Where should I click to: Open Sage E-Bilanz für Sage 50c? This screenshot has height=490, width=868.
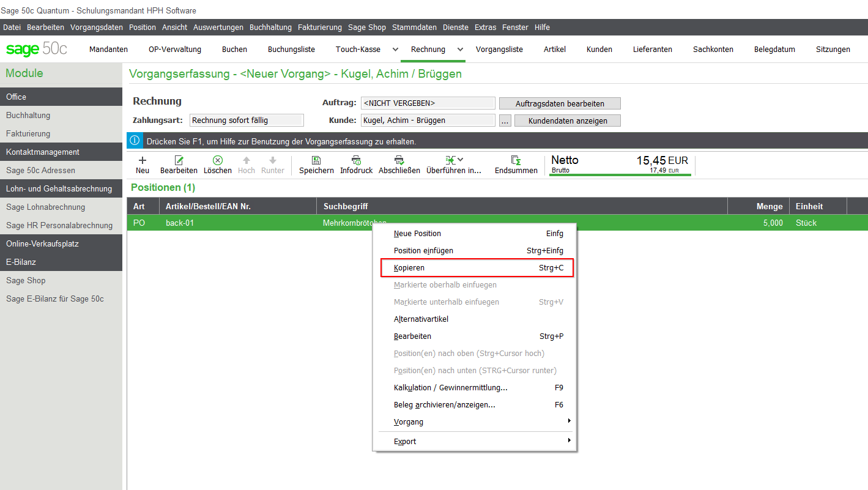click(x=61, y=299)
